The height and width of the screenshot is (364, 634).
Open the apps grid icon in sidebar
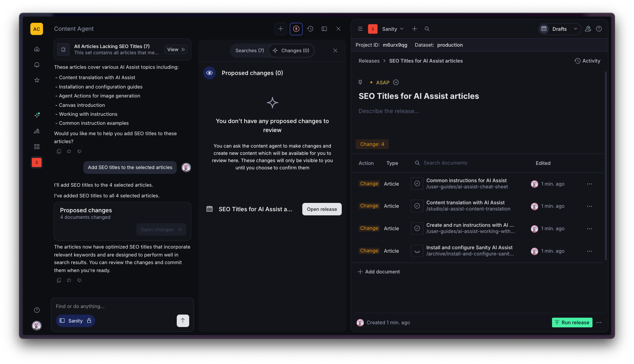(x=37, y=147)
